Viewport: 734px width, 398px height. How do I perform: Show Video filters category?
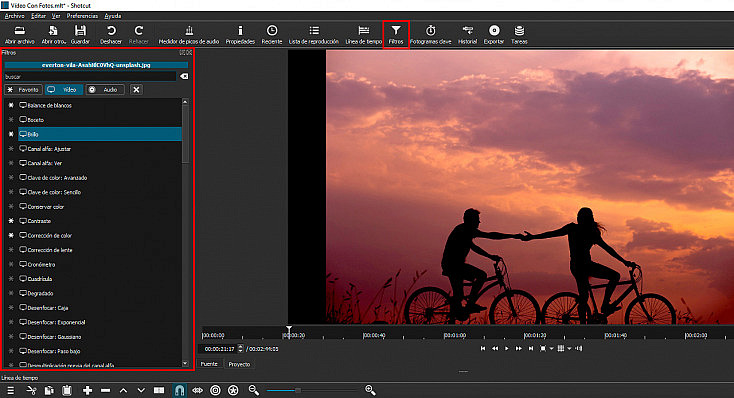pyautogui.click(x=64, y=89)
